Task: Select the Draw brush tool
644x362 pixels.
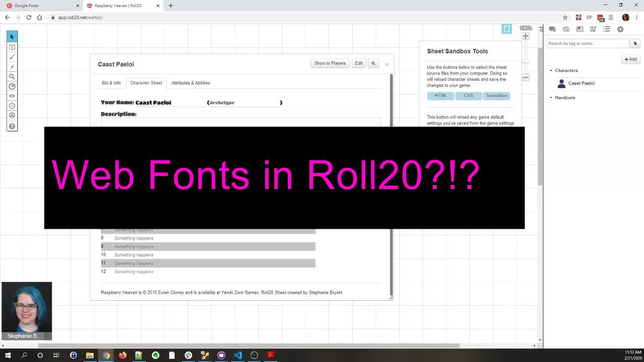Action: [x=12, y=57]
